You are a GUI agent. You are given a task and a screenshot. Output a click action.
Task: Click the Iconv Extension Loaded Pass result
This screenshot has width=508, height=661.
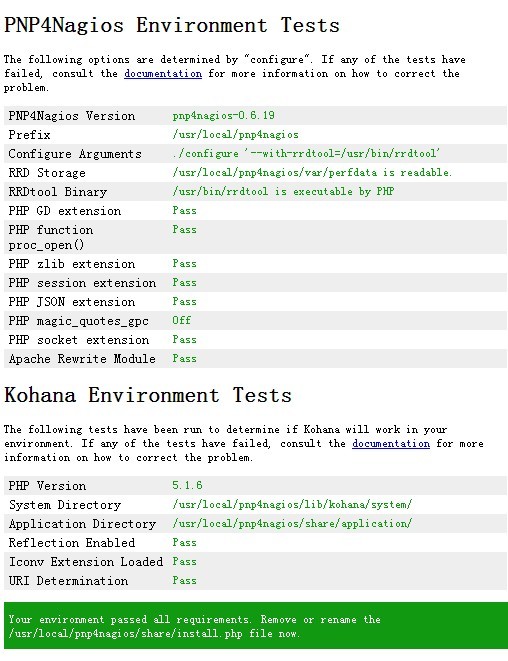tap(184, 562)
